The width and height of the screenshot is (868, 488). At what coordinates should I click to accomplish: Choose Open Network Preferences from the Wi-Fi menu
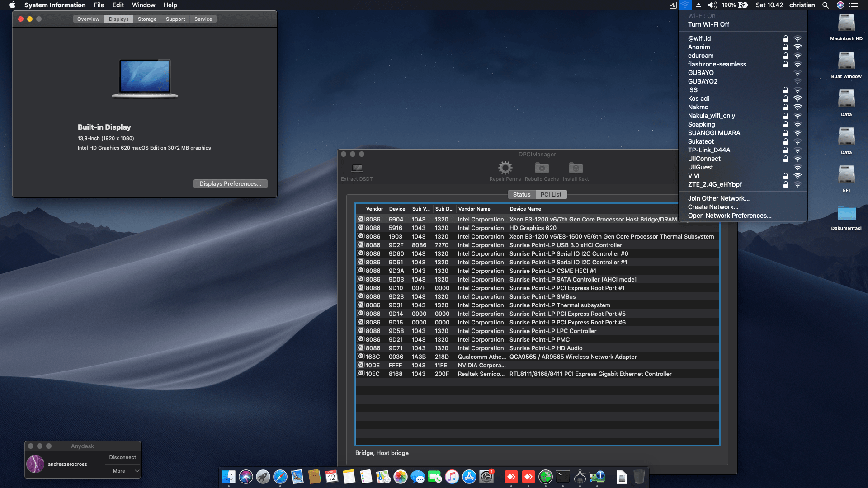point(729,216)
